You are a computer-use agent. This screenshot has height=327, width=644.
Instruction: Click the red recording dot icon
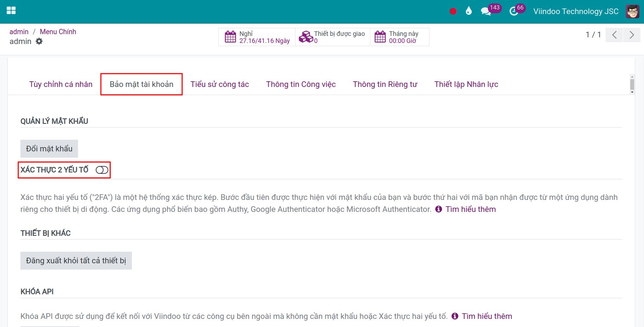click(453, 11)
